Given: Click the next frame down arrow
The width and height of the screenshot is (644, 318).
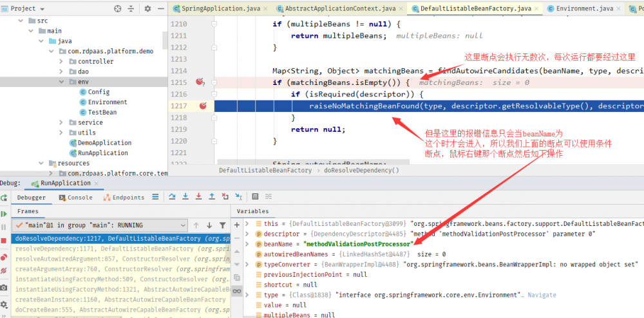Looking at the screenshot, I should [209, 225].
